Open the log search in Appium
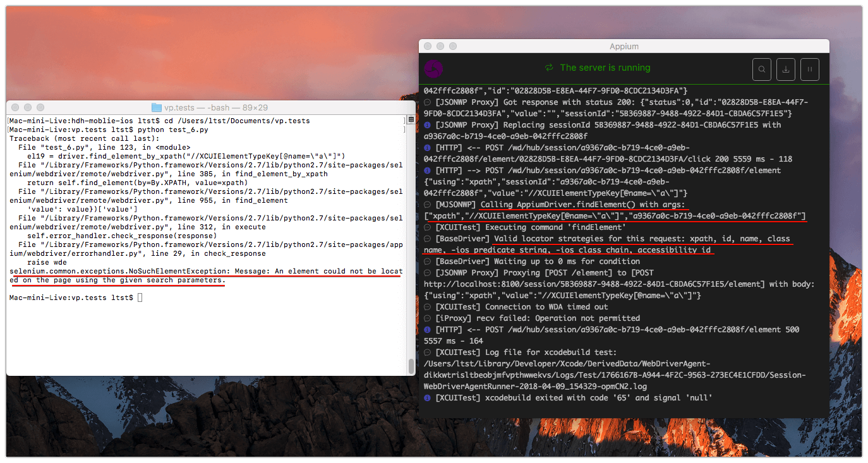 click(x=763, y=69)
